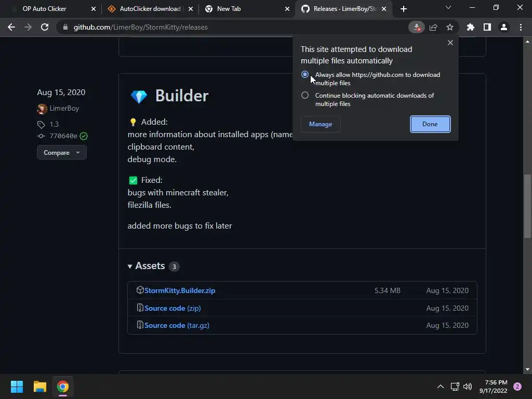Open the LimerBoy author profile link

tap(64, 108)
